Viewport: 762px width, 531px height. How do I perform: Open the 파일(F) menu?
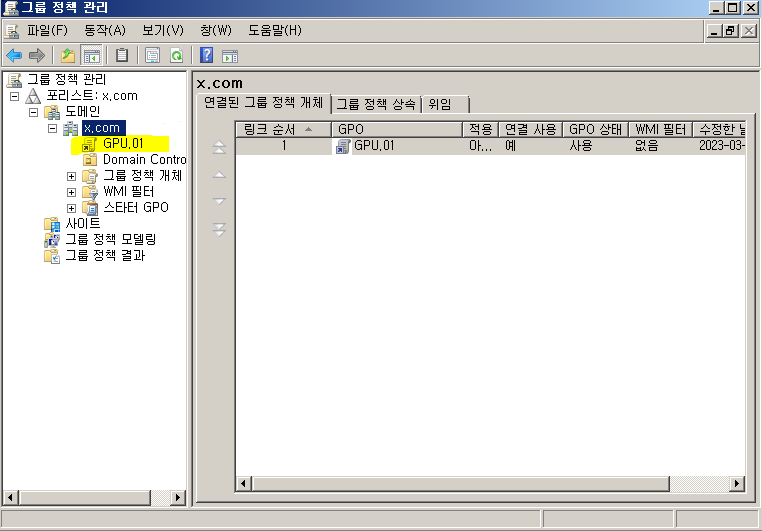pos(47,31)
